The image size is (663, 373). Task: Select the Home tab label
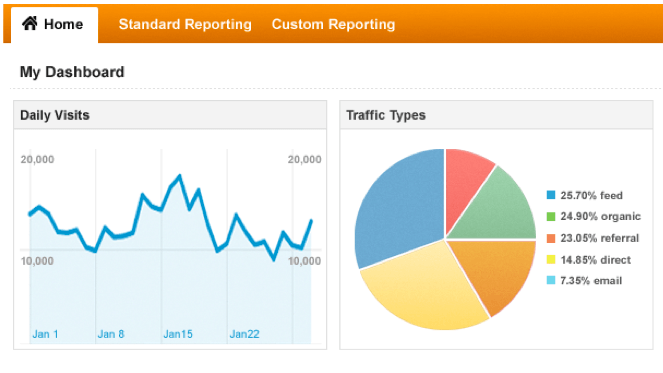63,25
